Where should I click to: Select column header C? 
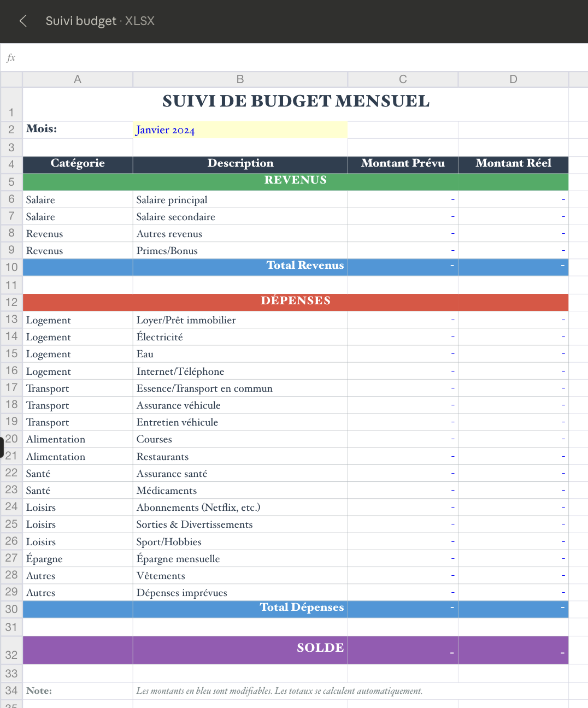point(403,79)
